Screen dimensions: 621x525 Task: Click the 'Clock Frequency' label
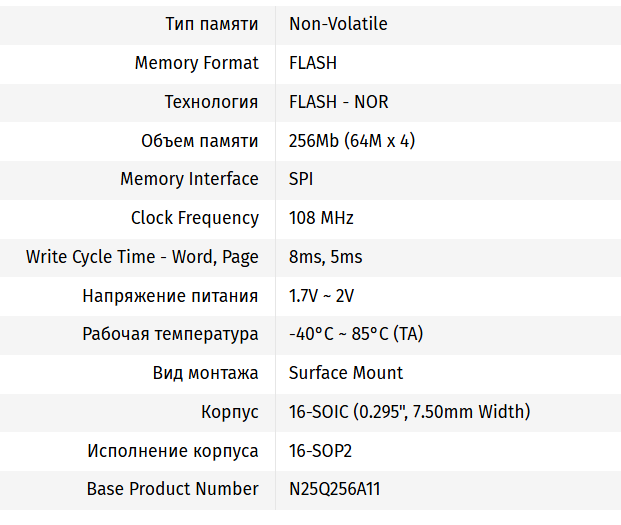click(x=194, y=218)
